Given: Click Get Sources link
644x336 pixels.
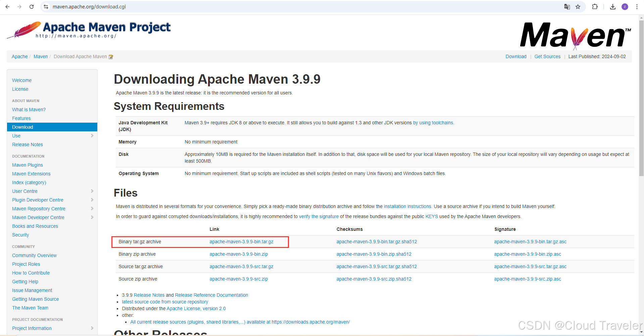Looking at the screenshot, I should (x=547, y=56).
